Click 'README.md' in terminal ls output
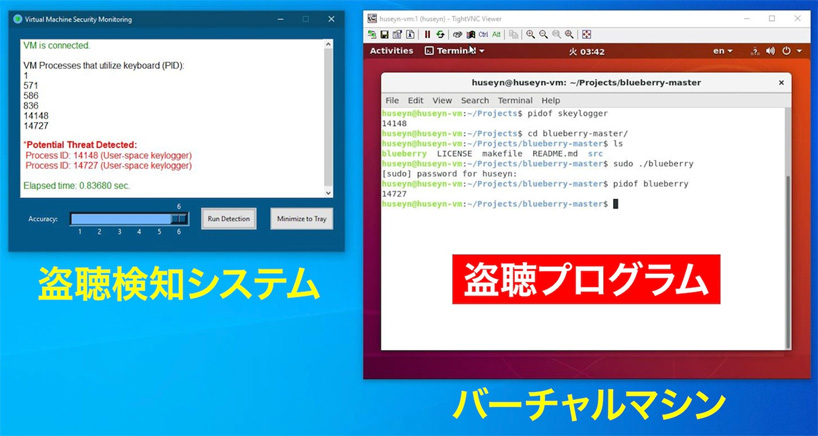The width and height of the screenshot is (818, 436). coord(555,154)
